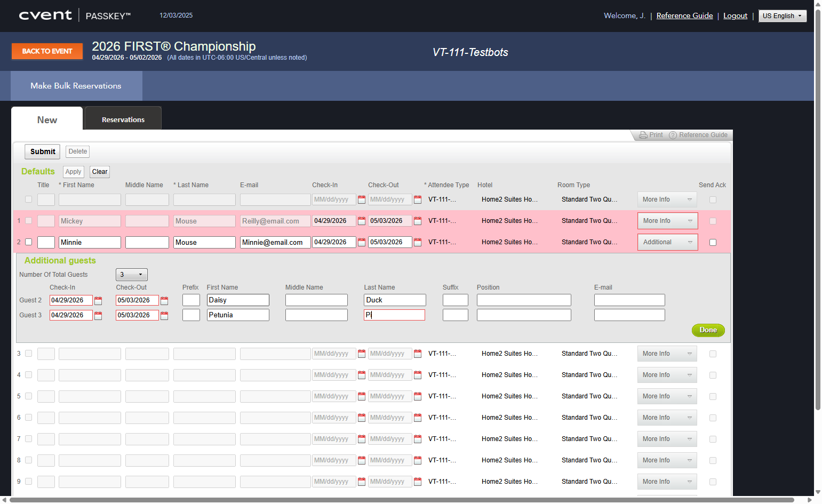Toggle Send Ack for Mickey's row
The height and width of the screenshot is (504, 822).
point(713,221)
